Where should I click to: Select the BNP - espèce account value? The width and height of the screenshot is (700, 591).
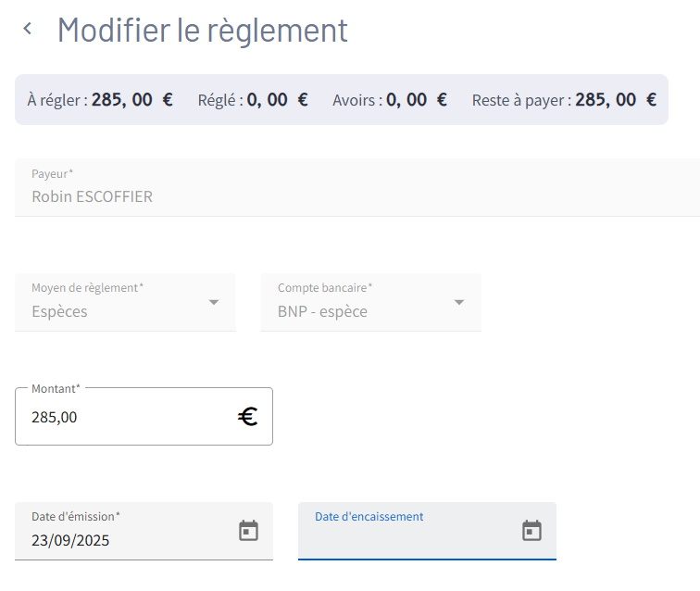[322, 311]
